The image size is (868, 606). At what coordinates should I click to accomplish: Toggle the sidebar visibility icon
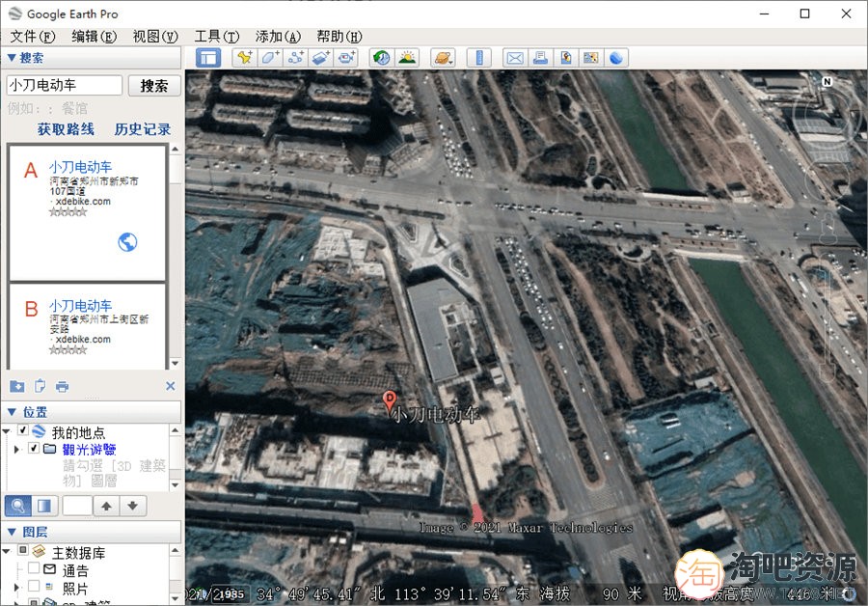tap(208, 58)
